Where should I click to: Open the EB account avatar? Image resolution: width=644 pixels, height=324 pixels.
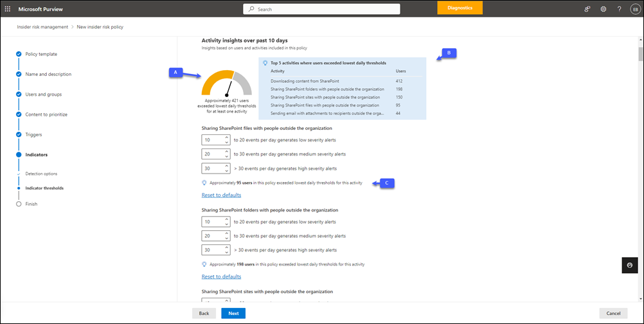click(x=634, y=9)
